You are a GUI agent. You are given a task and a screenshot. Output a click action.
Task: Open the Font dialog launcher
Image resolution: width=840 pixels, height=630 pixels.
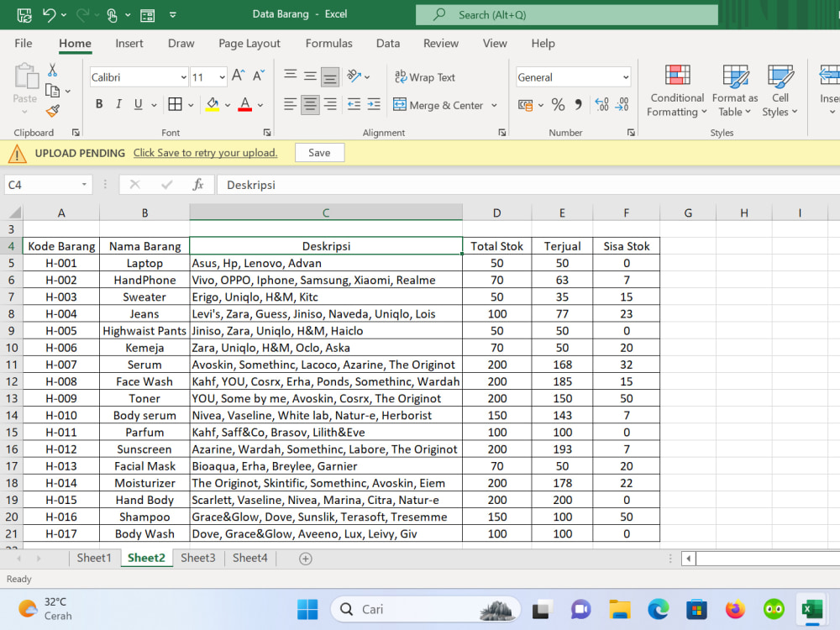click(x=267, y=133)
